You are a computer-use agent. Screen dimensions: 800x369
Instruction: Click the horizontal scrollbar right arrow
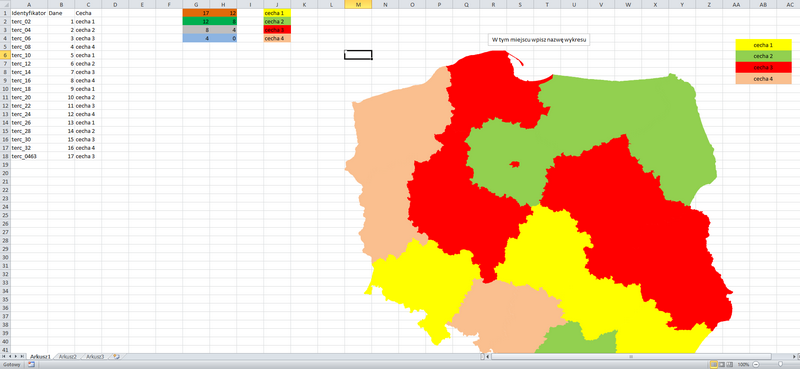tap(794, 356)
